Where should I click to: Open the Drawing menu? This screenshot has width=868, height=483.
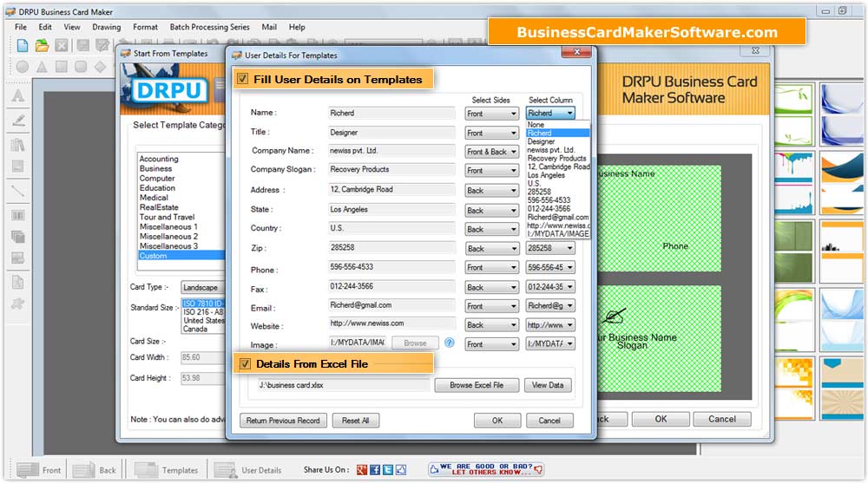point(106,27)
